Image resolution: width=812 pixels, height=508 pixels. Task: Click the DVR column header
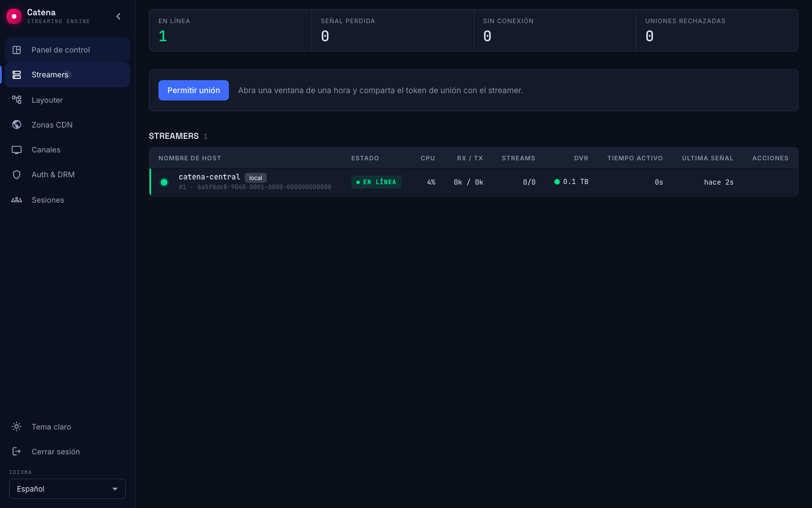(x=581, y=158)
